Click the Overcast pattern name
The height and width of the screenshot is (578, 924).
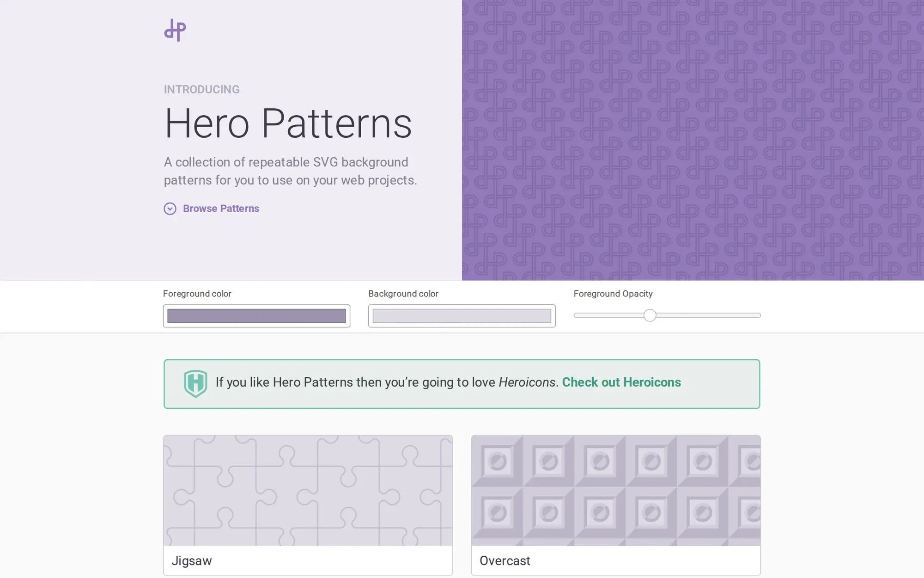(x=505, y=561)
